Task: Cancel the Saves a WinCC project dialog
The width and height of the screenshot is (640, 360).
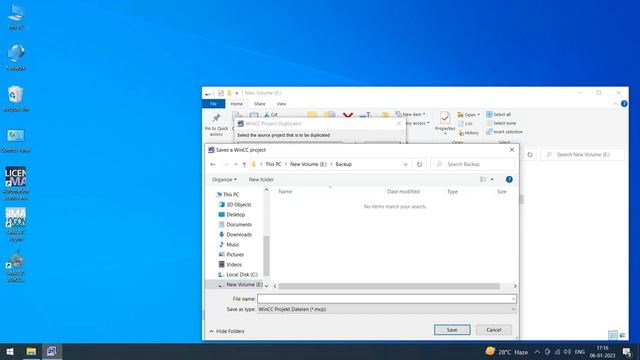Action: click(493, 330)
